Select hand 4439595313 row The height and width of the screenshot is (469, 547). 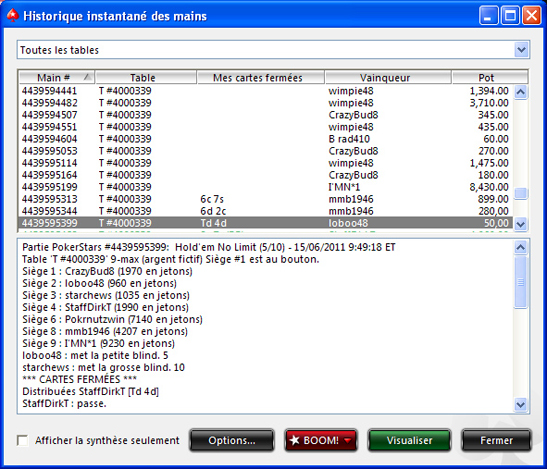(x=265, y=199)
